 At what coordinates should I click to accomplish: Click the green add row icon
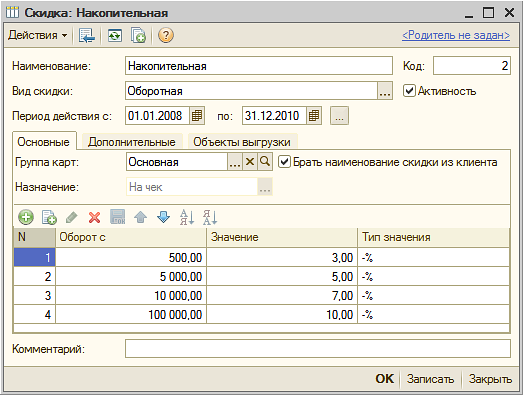pos(26,217)
